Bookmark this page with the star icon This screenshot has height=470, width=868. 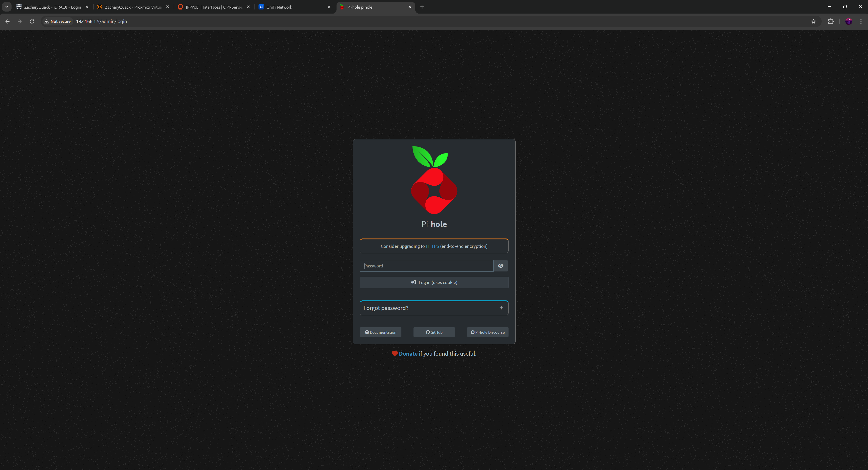click(813, 21)
